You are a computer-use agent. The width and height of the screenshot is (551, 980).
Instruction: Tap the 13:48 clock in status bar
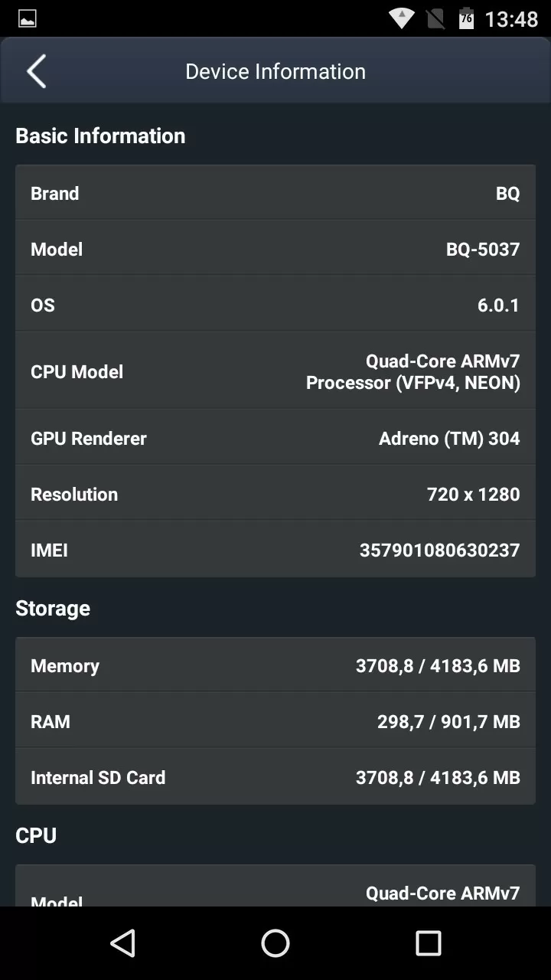[511, 18]
